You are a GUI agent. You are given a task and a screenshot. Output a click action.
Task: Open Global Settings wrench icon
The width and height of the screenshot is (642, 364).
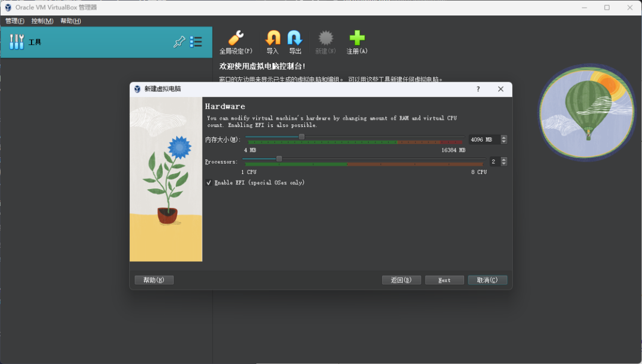coord(236,38)
